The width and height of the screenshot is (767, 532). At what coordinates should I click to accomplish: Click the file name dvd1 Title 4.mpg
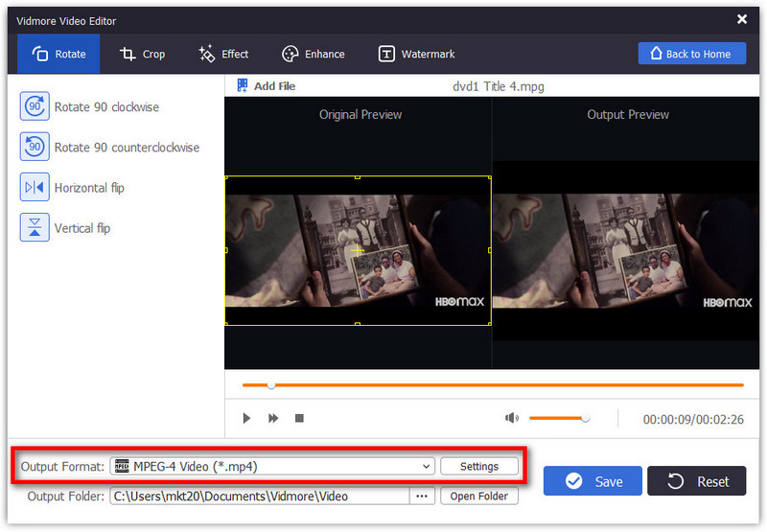[x=498, y=86]
